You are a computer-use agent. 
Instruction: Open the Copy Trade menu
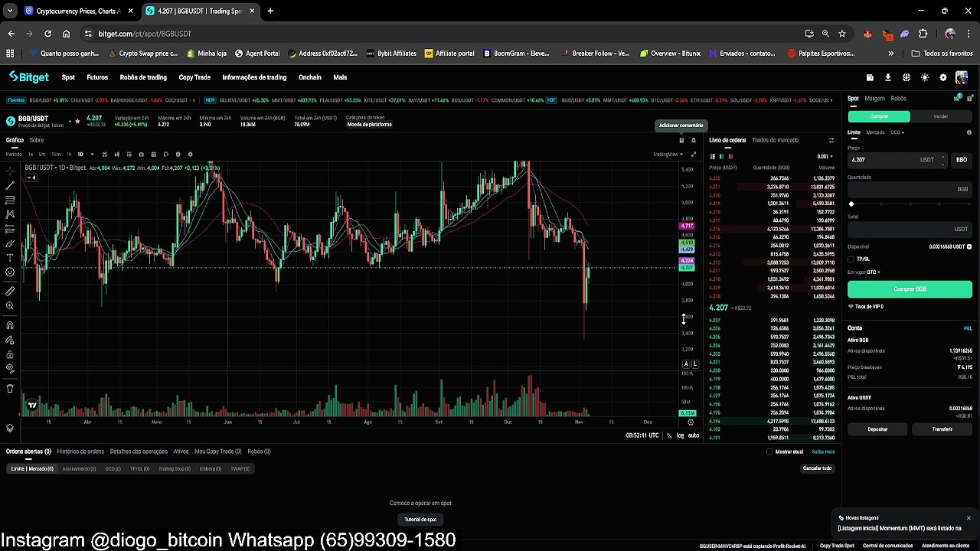point(194,77)
